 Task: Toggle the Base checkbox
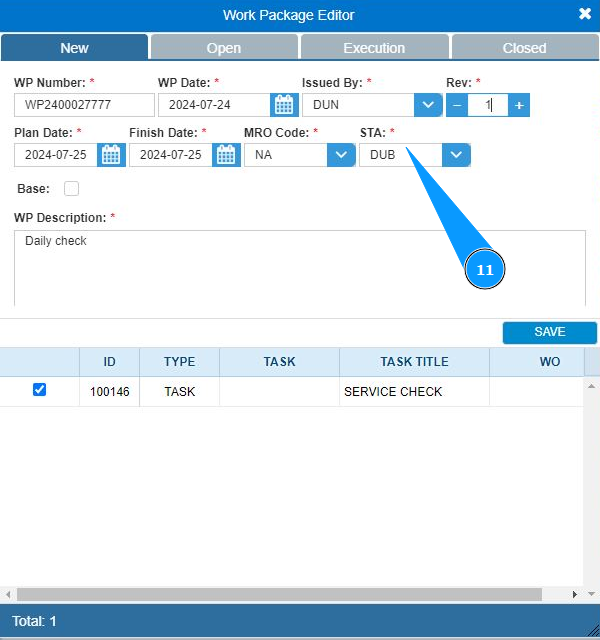[x=71, y=189]
